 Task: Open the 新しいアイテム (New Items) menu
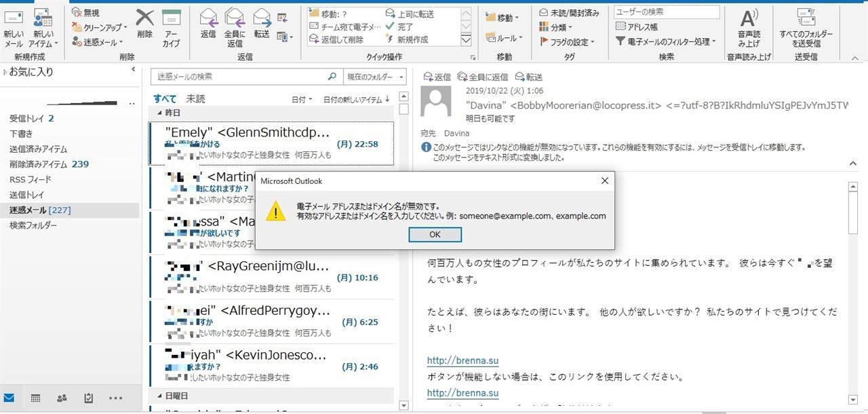click(x=43, y=27)
